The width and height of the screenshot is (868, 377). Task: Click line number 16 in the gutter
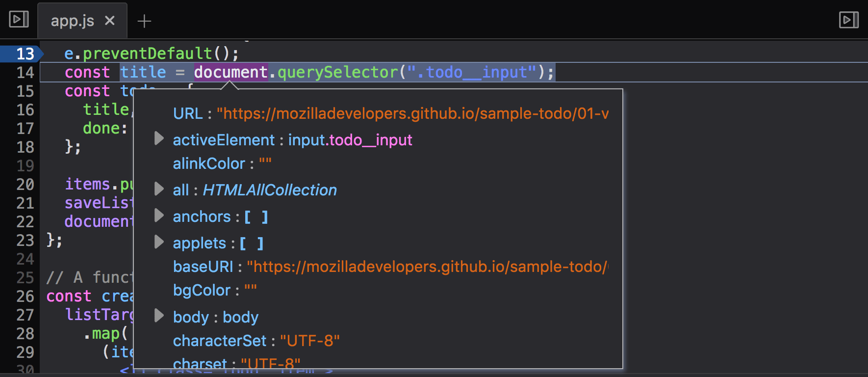coord(25,109)
